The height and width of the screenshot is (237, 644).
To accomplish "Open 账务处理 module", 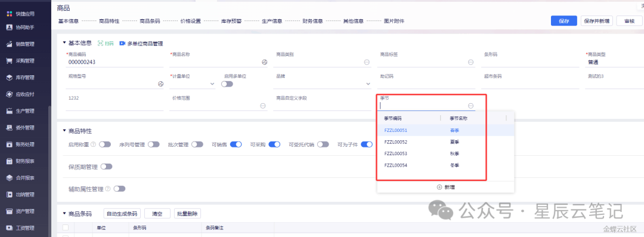I will pos(20,144).
